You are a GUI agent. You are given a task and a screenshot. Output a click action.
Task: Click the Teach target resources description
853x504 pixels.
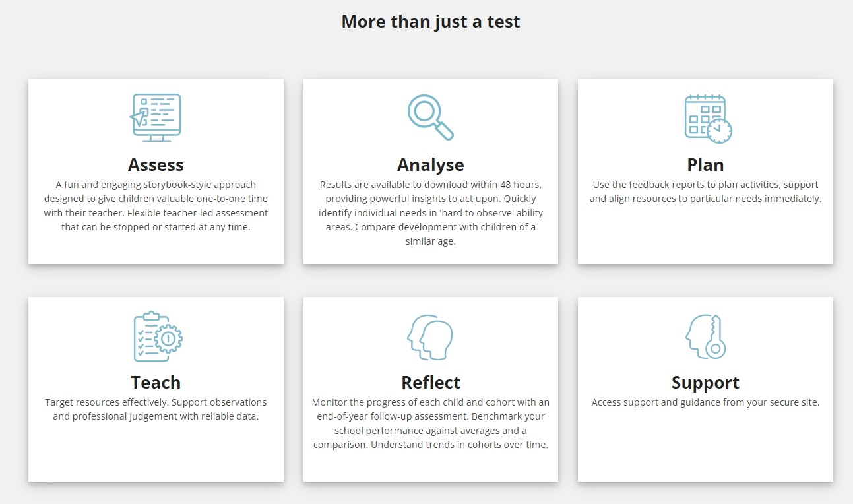point(156,409)
